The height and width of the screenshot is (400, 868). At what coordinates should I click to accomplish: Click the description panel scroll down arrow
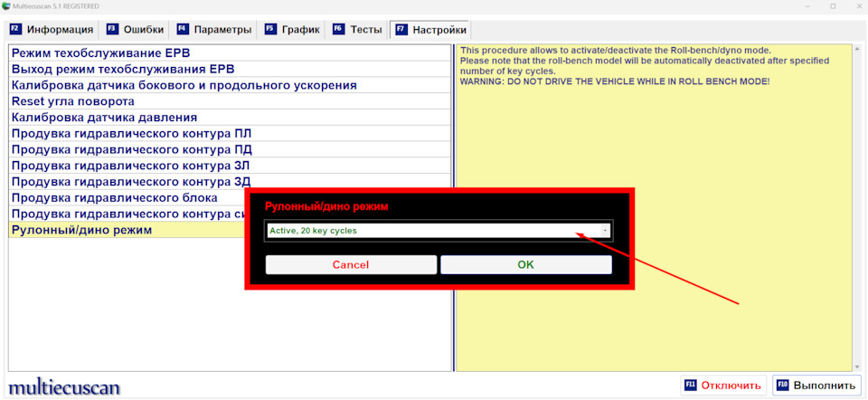[857, 367]
